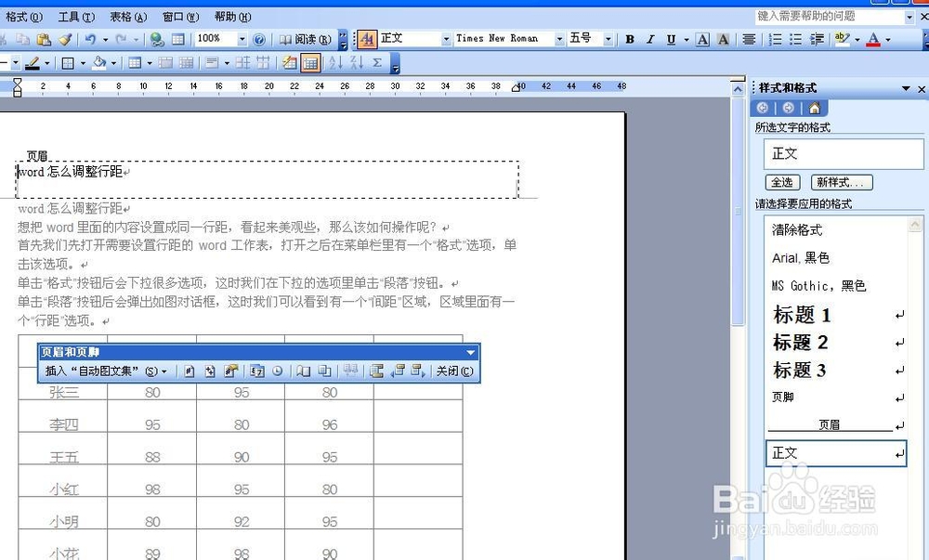Open the highlight color picker arrow
This screenshot has height=560, width=929.
(857, 39)
